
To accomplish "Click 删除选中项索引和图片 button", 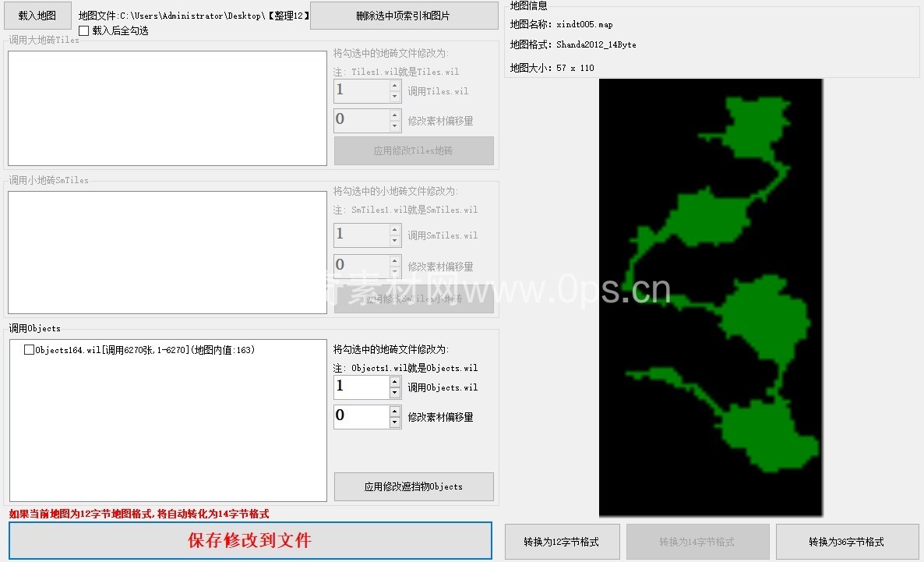I will point(403,16).
